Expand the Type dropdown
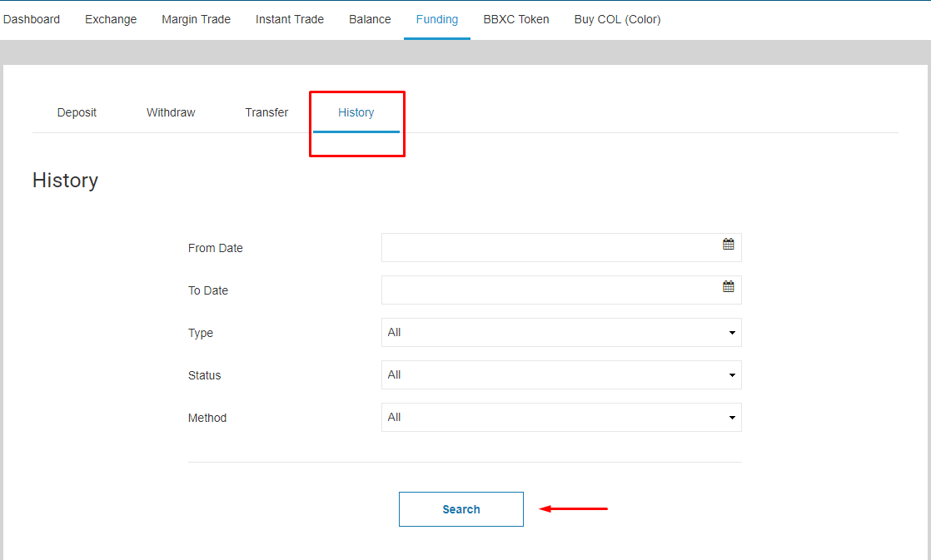 560,333
